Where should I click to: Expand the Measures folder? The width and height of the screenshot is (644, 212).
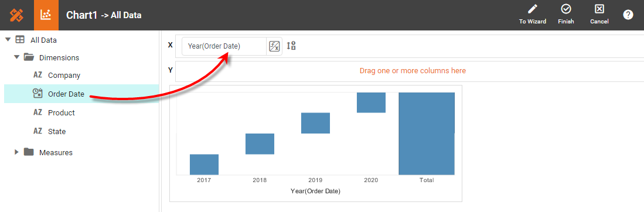17,152
